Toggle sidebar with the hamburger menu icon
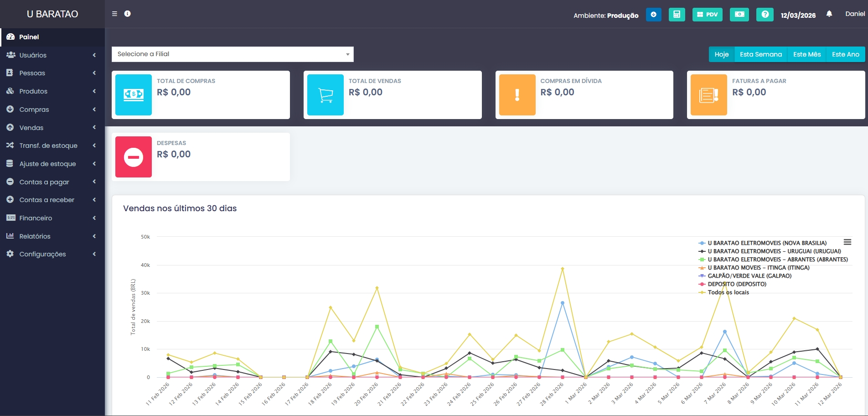The image size is (868, 416). click(x=114, y=14)
